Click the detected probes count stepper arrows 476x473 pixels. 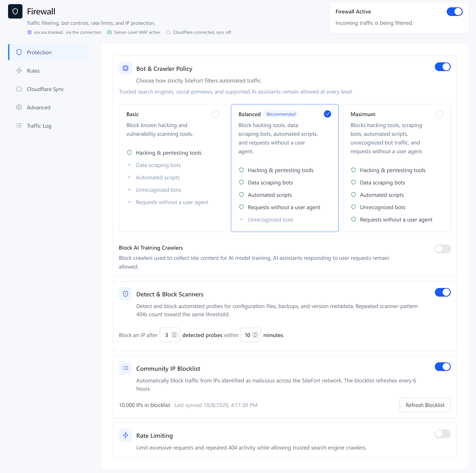point(174,335)
